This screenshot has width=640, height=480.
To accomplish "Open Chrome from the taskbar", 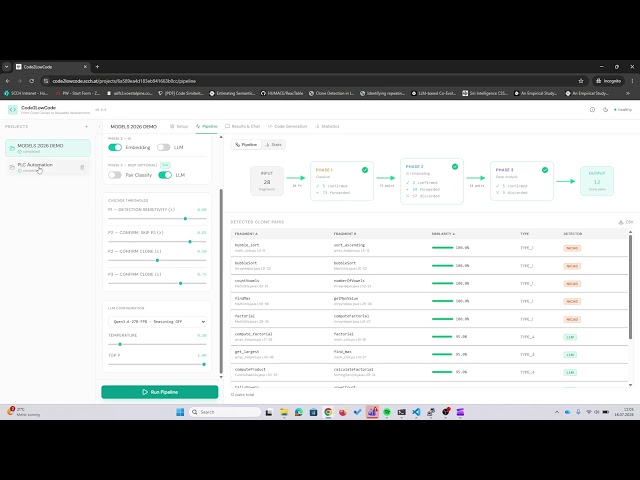I will [x=328, y=412].
